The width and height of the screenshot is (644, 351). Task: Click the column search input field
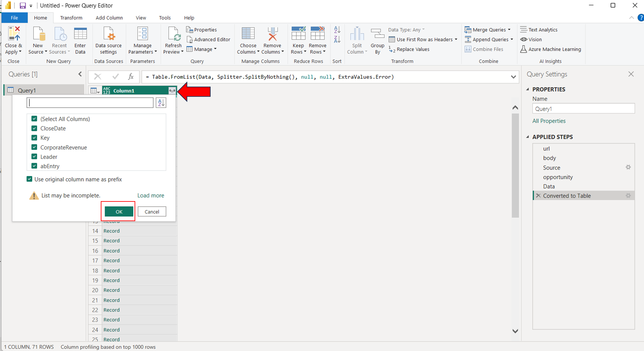pos(90,103)
